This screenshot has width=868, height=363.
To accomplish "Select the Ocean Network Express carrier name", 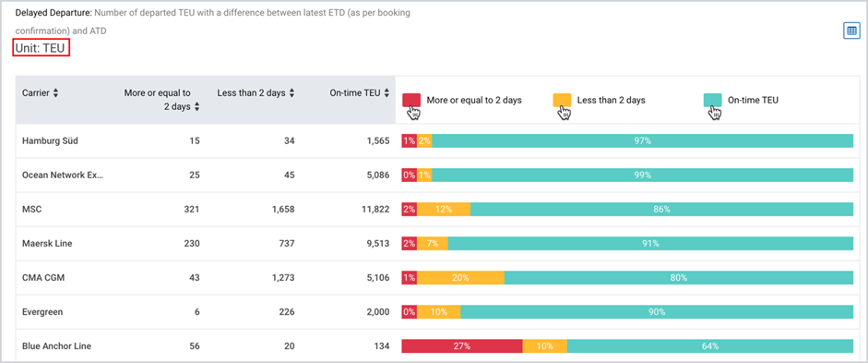I will point(63,175).
